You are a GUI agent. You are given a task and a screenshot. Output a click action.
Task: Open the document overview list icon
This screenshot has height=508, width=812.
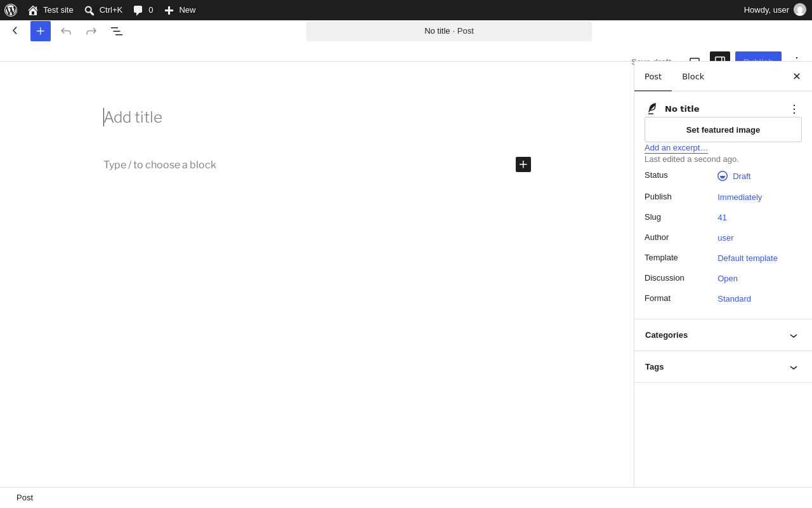pos(117,31)
